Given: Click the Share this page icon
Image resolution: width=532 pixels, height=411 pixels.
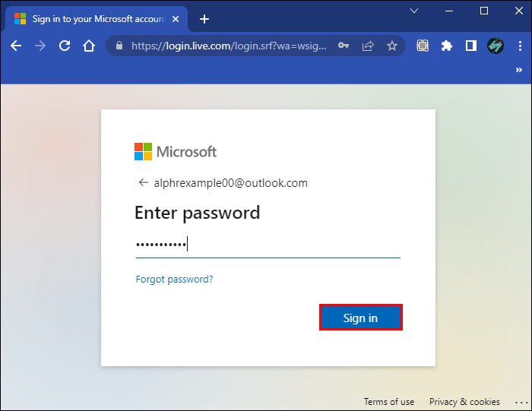Looking at the screenshot, I should [x=368, y=46].
